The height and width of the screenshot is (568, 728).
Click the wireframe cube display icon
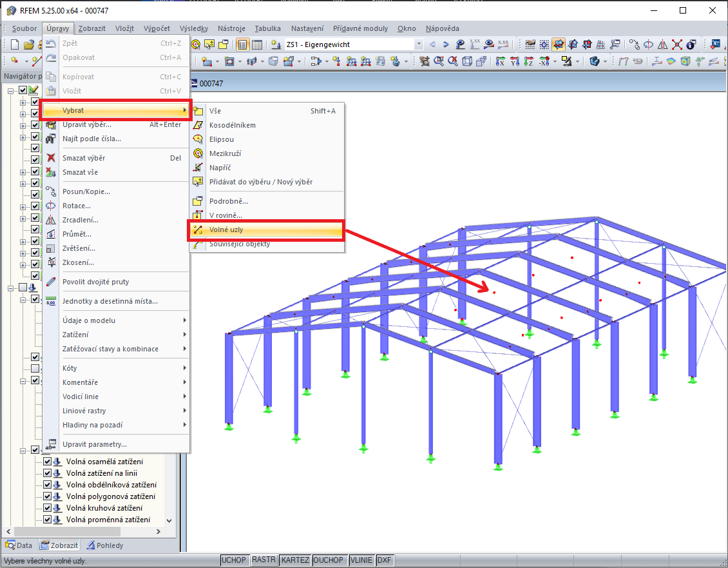tap(467, 61)
